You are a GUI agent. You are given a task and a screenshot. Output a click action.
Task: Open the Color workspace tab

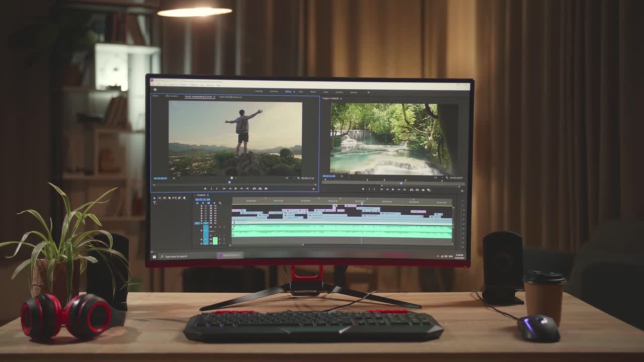coord(300,92)
